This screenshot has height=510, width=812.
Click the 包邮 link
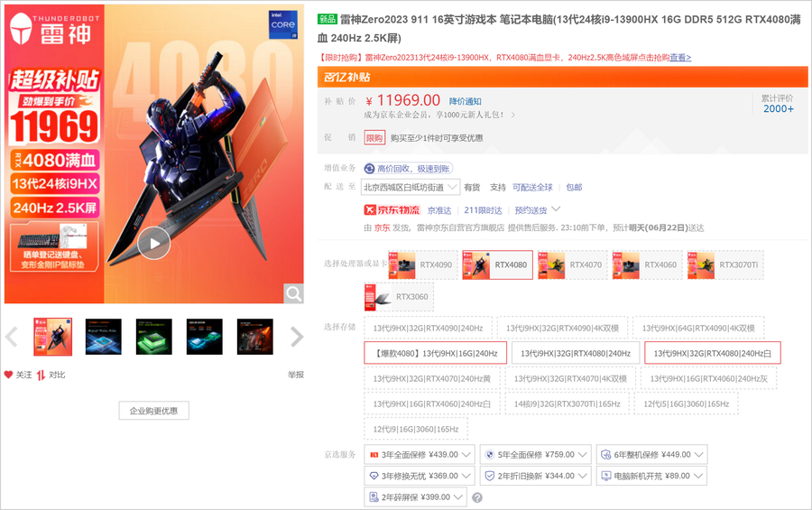click(574, 187)
